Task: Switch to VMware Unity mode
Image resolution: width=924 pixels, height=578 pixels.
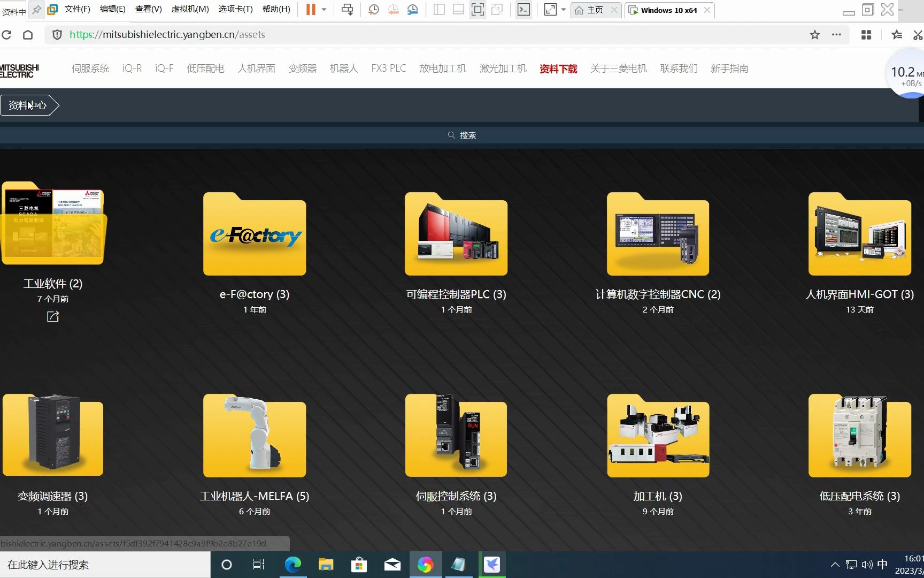Action: pyautogui.click(x=497, y=10)
